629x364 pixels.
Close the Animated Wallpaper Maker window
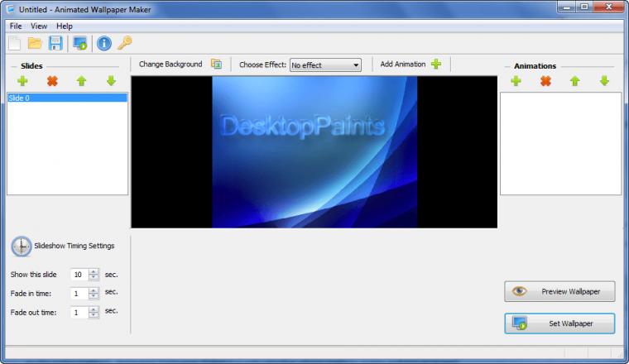[608, 7]
